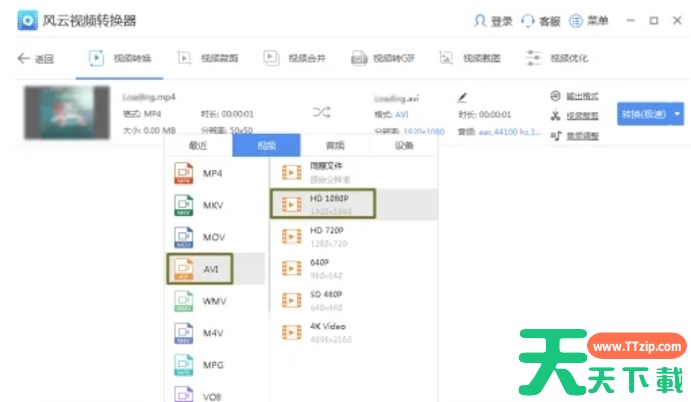Click the blue 1920x1080 resolution value
The image size is (691, 402).
pos(424,131)
